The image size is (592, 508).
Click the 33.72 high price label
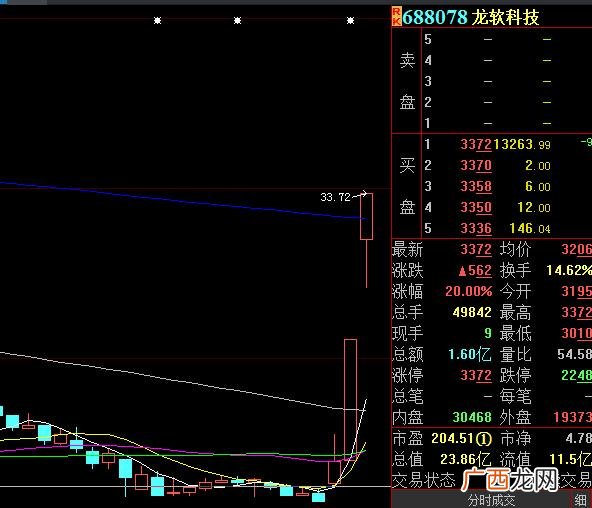coord(335,197)
